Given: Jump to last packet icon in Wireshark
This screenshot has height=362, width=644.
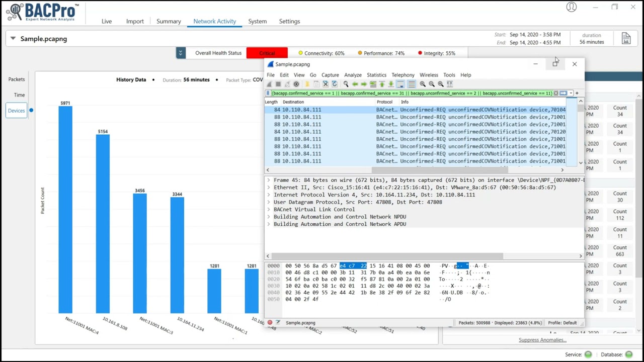Looking at the screenshot, I should (x=391, y=84).
